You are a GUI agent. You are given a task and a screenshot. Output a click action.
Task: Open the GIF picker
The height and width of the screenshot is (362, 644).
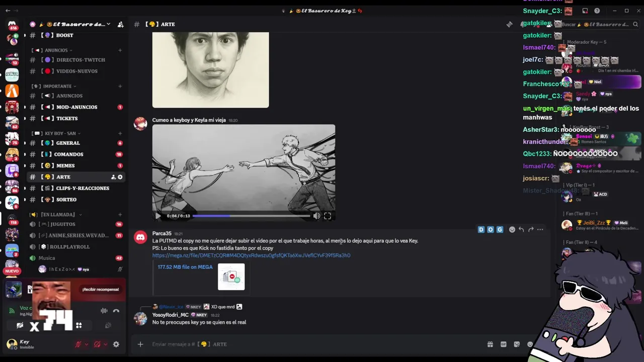pos(503,344)
